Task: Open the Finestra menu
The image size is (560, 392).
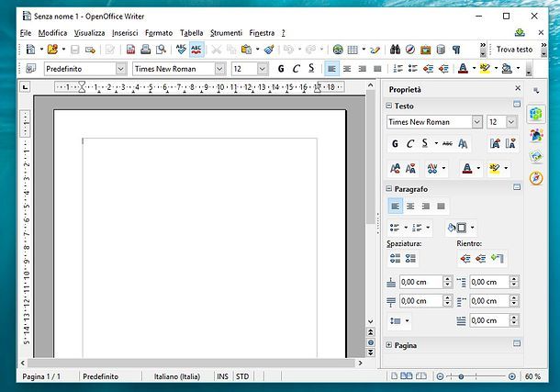Action: [x=262, y=33]
